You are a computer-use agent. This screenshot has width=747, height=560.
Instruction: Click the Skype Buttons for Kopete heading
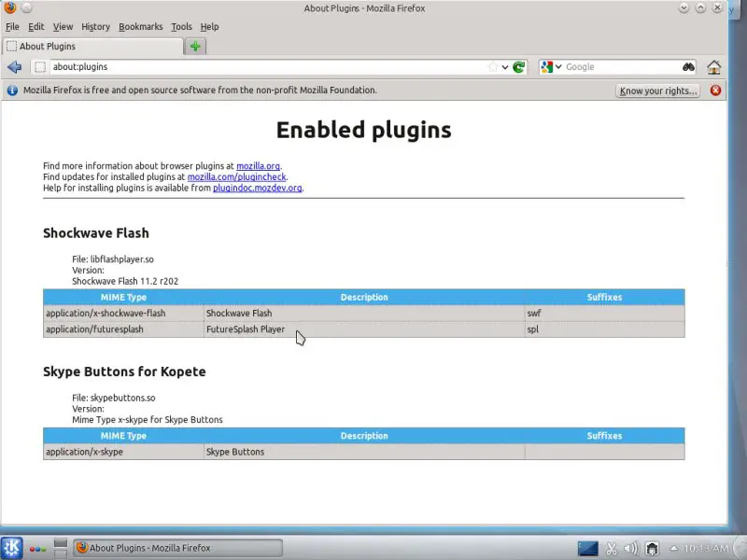124,371
